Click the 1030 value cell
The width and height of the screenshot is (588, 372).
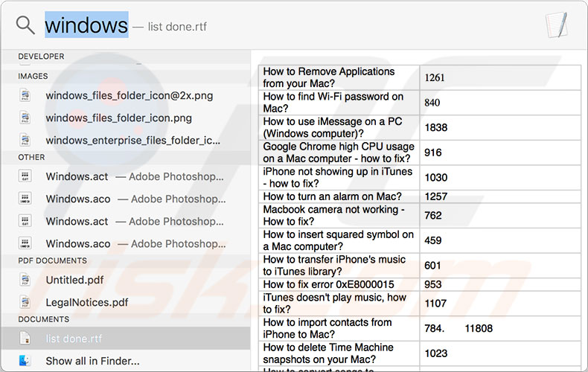501,178
